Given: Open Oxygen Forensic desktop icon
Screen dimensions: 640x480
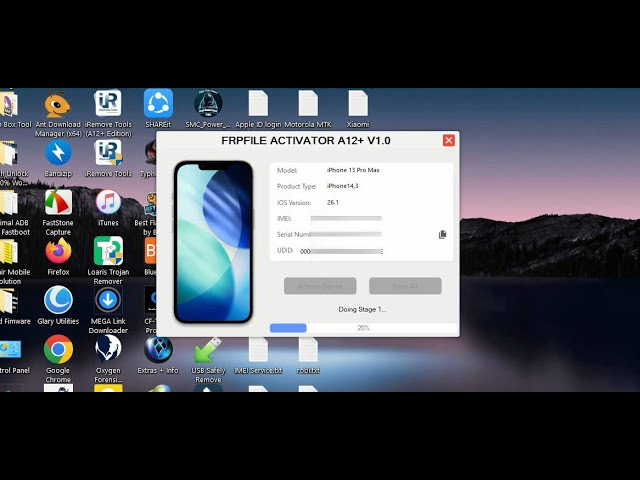Looking at the screenshot, I should 108,349.
